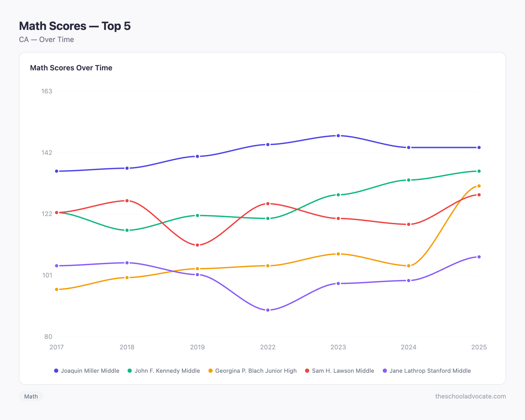The image size is (525, 420).
Task: Select Joaquin Miller 2017 data point
Action: coord(57,171)
